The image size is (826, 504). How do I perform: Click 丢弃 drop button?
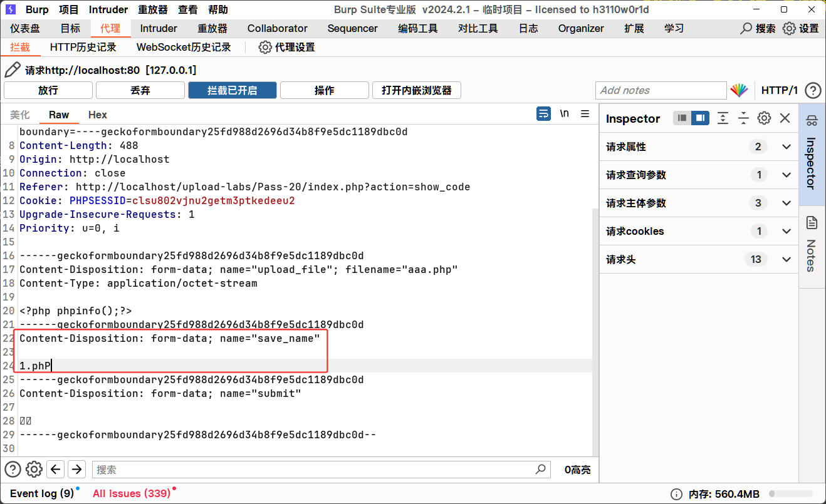pos(140,90)
